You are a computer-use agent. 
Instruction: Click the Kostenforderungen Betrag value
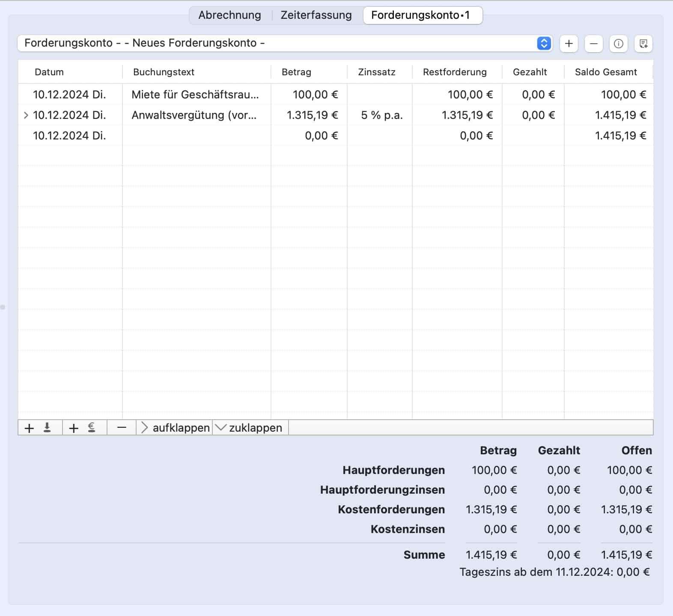(491, 509)
